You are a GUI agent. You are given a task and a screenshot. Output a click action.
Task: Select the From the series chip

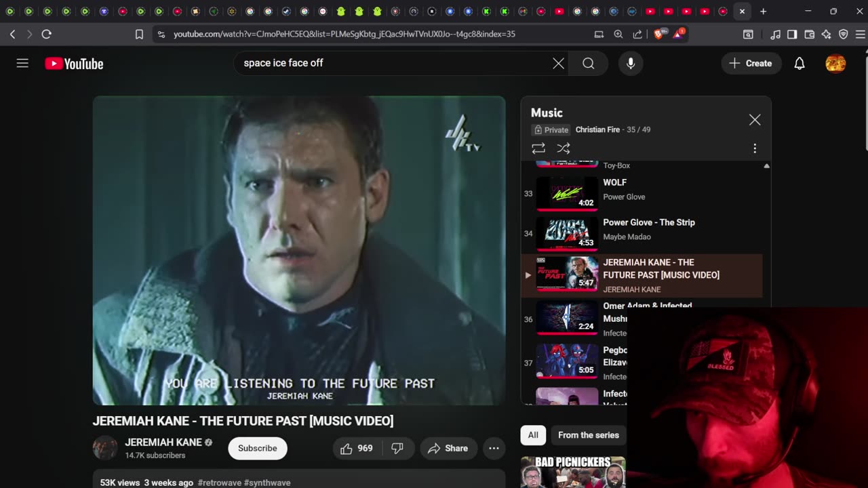coord(589,435)
